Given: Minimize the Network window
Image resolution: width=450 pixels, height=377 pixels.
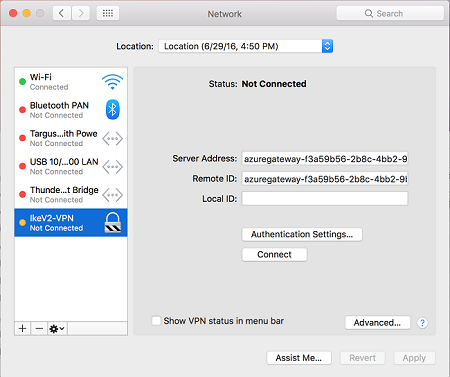Looking at the screenshot, I should pos(27,13).
